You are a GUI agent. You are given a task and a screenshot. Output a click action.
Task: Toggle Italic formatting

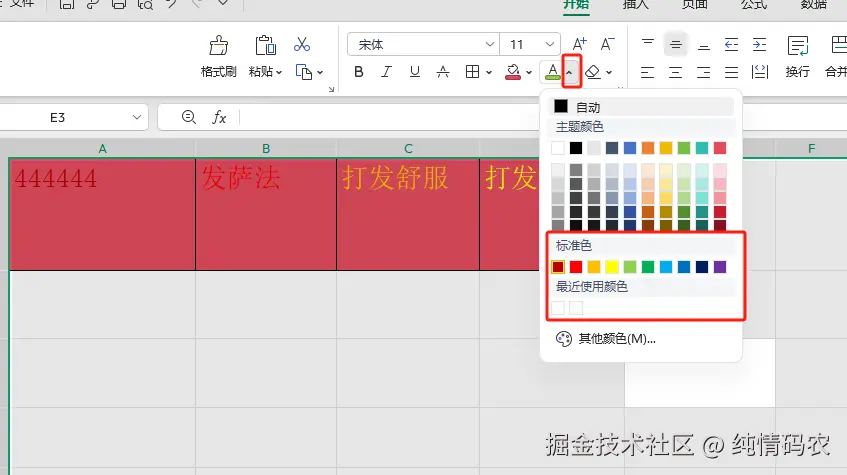click(386, 72)
